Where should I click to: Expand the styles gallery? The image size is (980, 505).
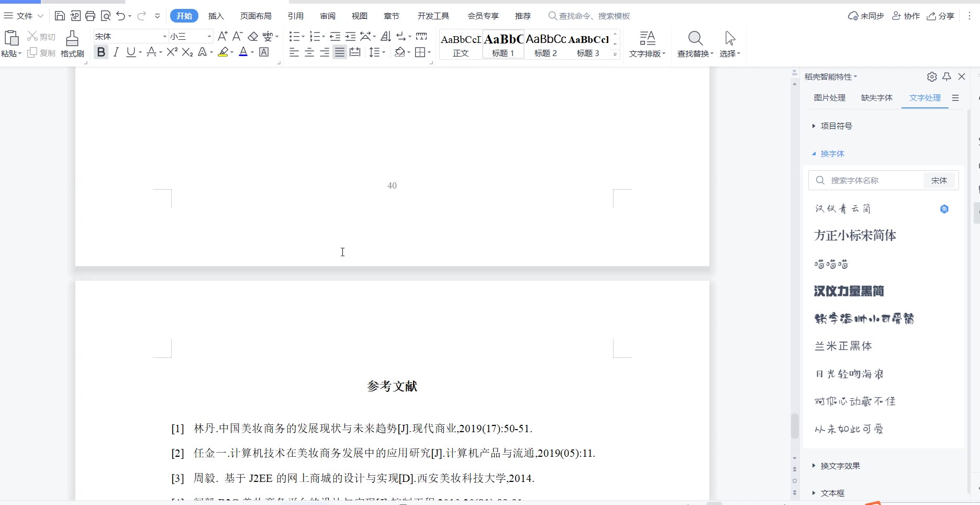(615, 53)
